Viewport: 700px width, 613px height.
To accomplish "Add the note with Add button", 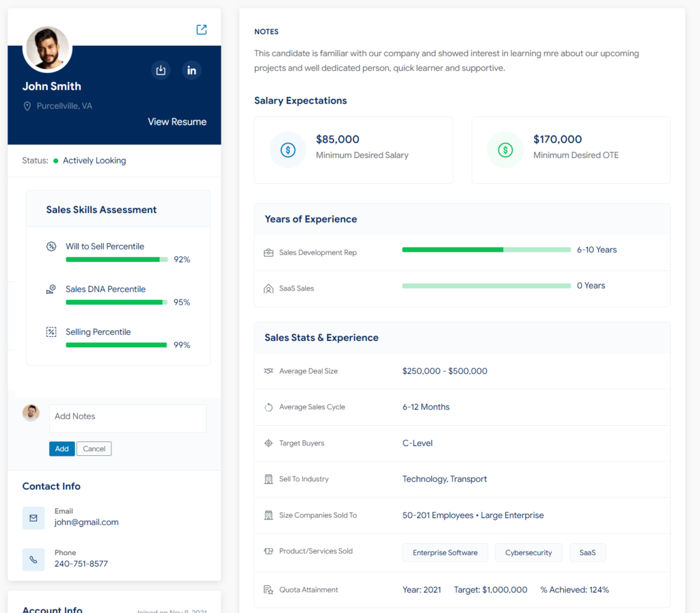I will pyautogui.click(x=62, y=449).
